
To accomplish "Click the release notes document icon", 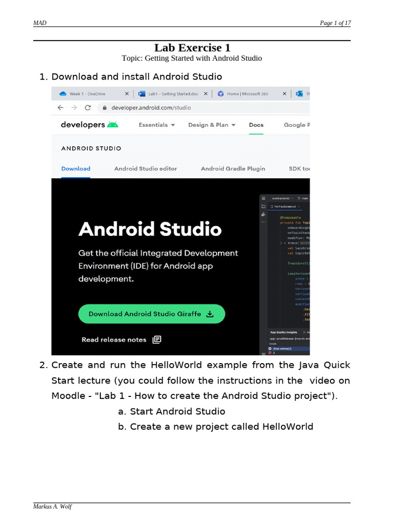I will (157, 340).
